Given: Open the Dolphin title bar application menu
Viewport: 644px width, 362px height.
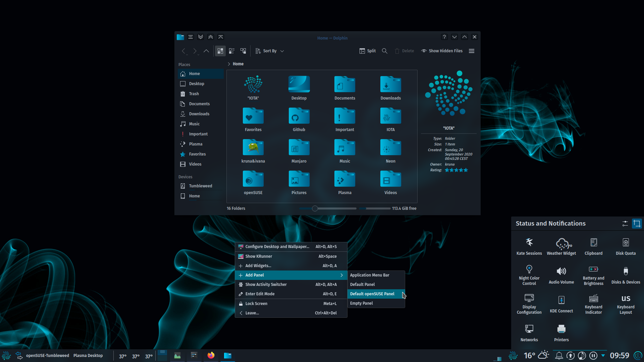Looking at the screenshot, I should 191,37.
